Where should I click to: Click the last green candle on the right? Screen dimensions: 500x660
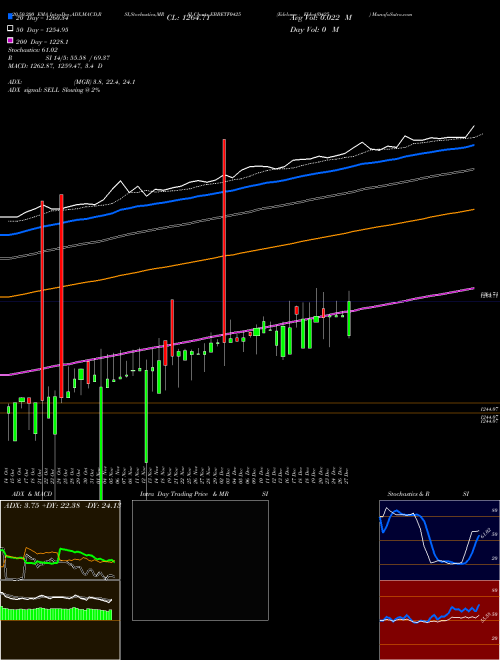(x=349, y=318)
